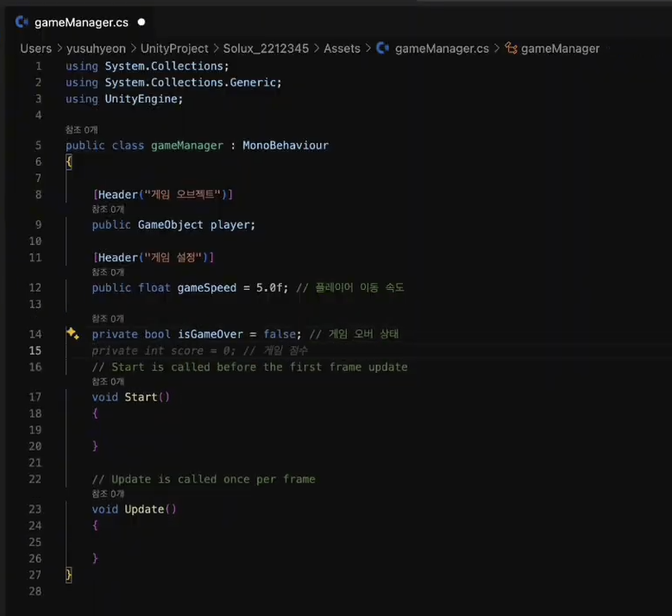Click 'MonoBehaviour' in class declaration
The height and width of the screenshot is (616, 672).
point(286,145)
